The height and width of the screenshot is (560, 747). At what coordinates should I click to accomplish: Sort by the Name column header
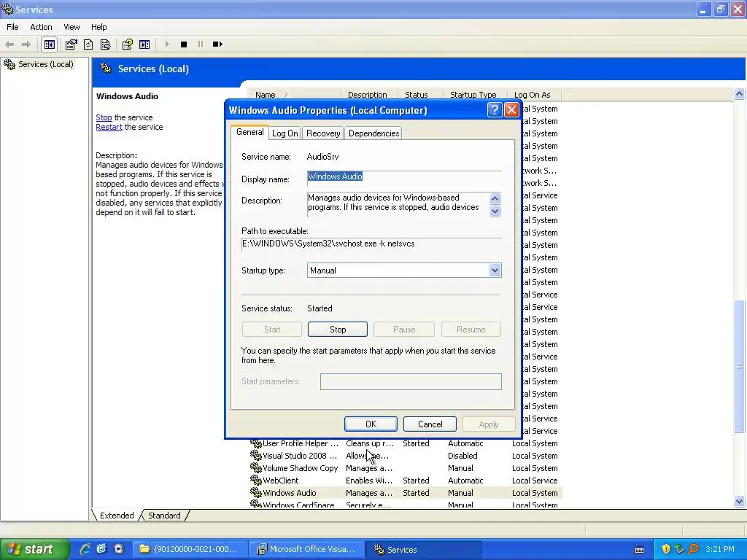[x=294, y=95]
